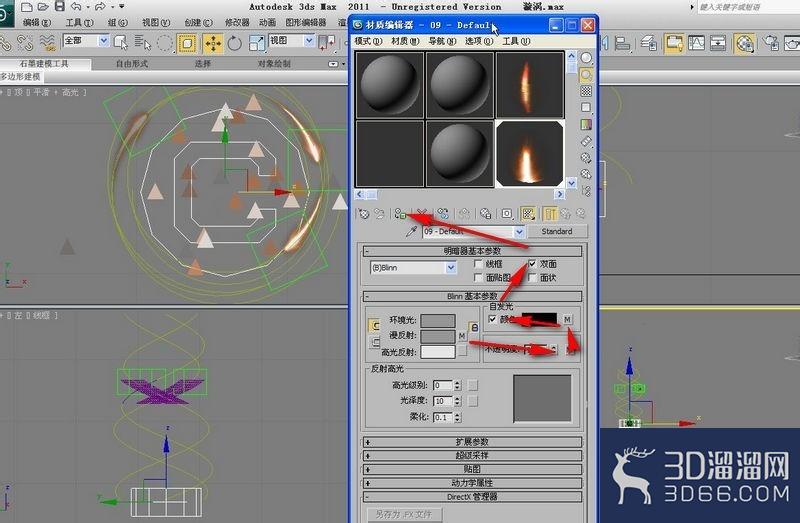Click the Make Preview filmstrip icon

586,141
